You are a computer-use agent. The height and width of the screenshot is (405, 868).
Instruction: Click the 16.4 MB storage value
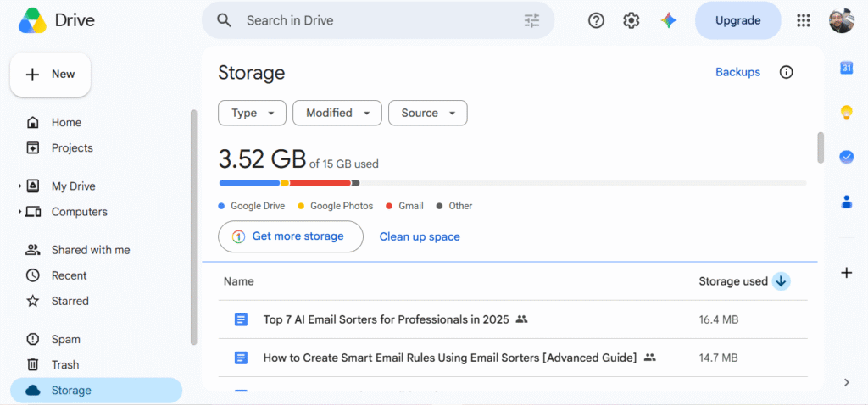click(x=719, y=319)
